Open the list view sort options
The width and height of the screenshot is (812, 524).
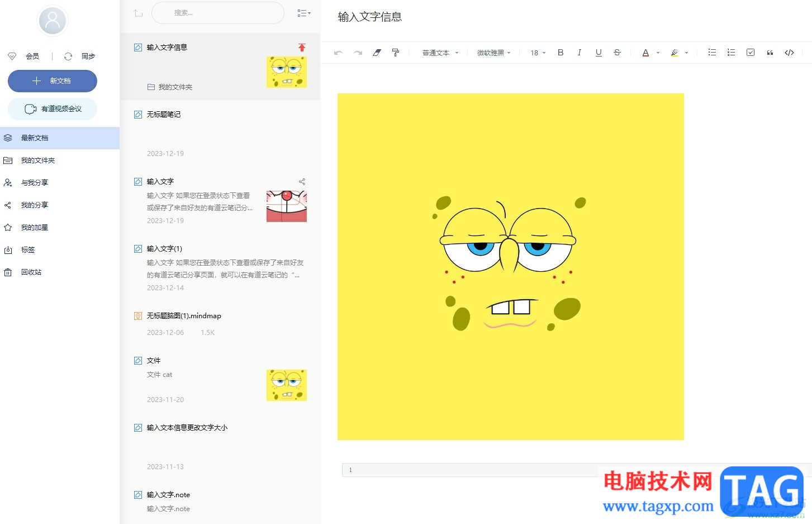[x=304, y=13]
